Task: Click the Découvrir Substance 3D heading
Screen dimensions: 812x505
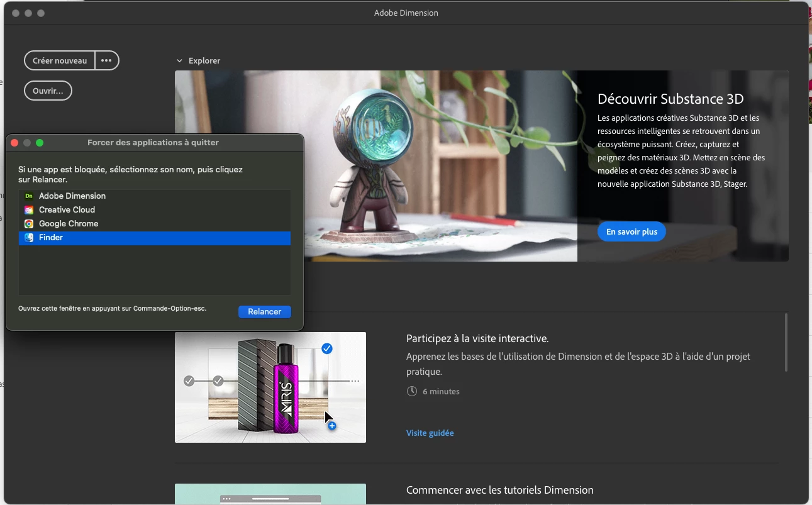Action: pos(670,99)
